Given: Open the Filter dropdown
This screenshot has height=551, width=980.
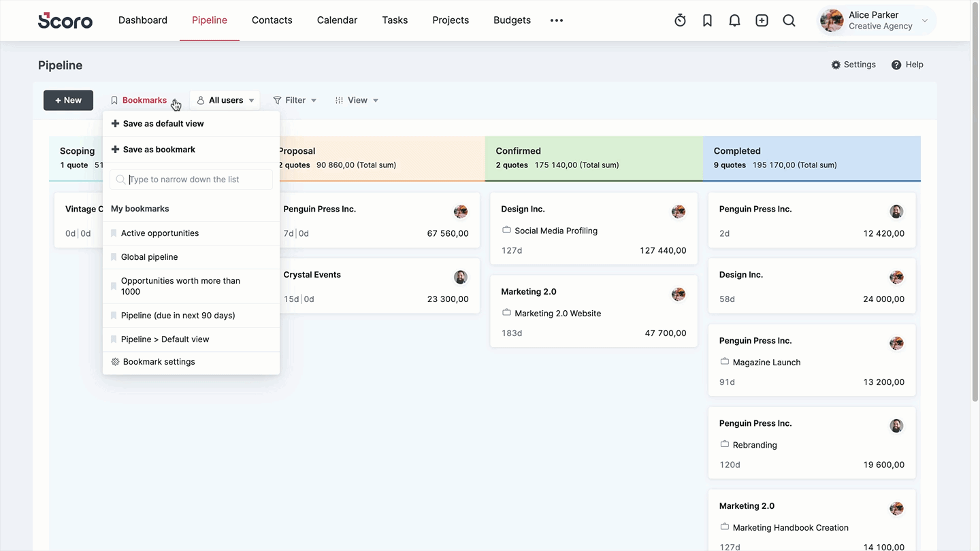Looking at the screenshot, I should click(x=295, y=100).
